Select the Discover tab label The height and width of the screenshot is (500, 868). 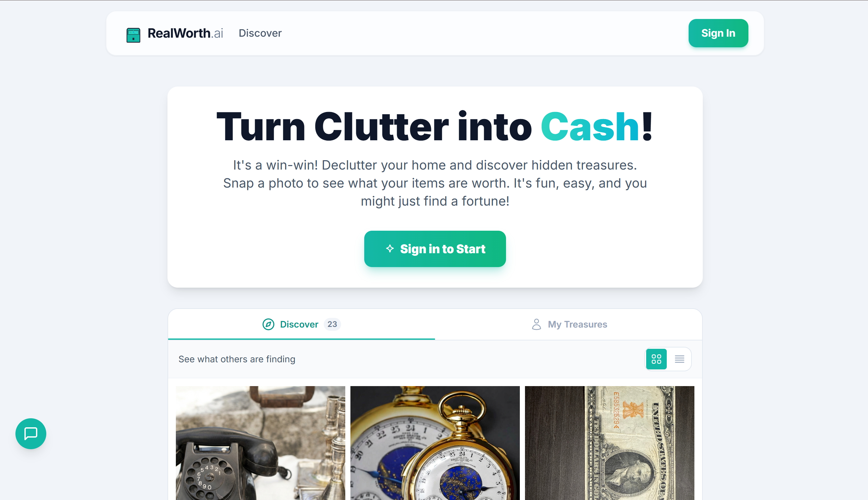pos(299,324)
